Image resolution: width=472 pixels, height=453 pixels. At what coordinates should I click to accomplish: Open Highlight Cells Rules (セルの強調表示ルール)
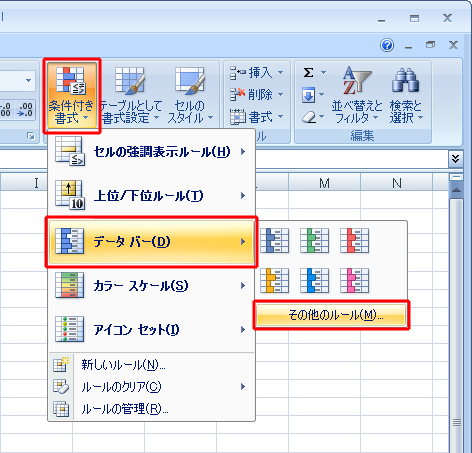point(152,152)
